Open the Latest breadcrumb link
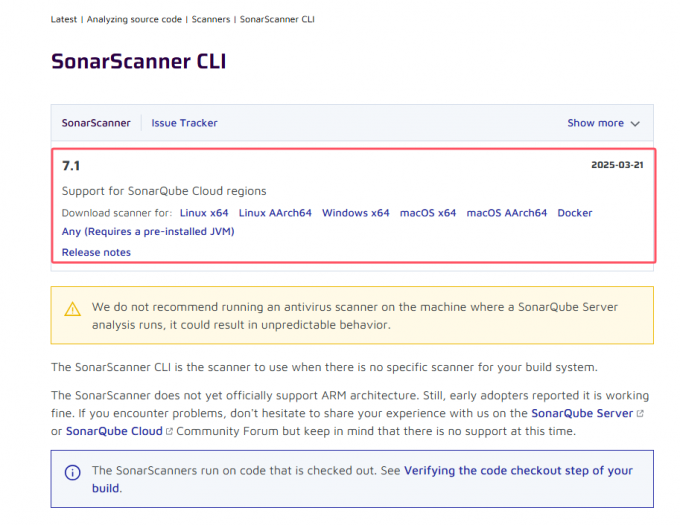Screen dimensions: 680x525 click(x=63, y=19)
